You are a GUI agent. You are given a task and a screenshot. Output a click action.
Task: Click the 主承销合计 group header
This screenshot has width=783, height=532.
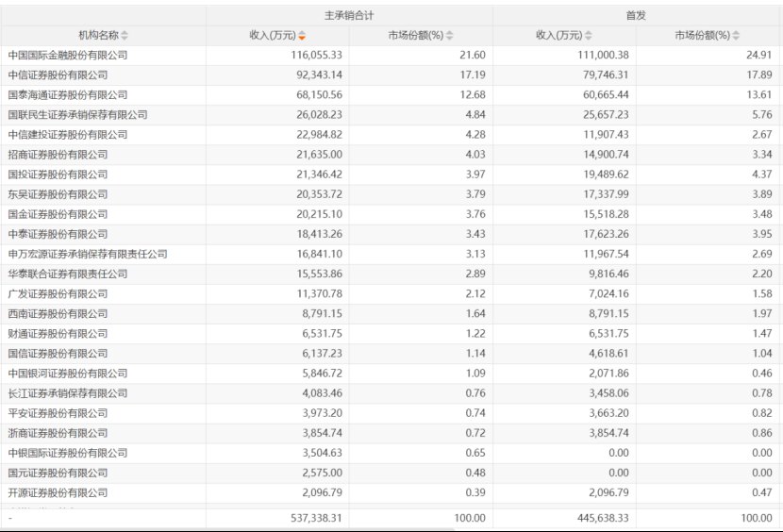tap(349, 15)
